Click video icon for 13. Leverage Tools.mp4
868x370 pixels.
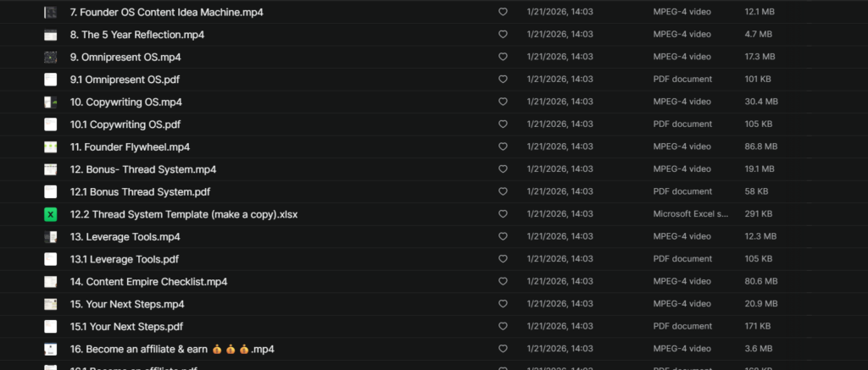(x=51, y=237)
